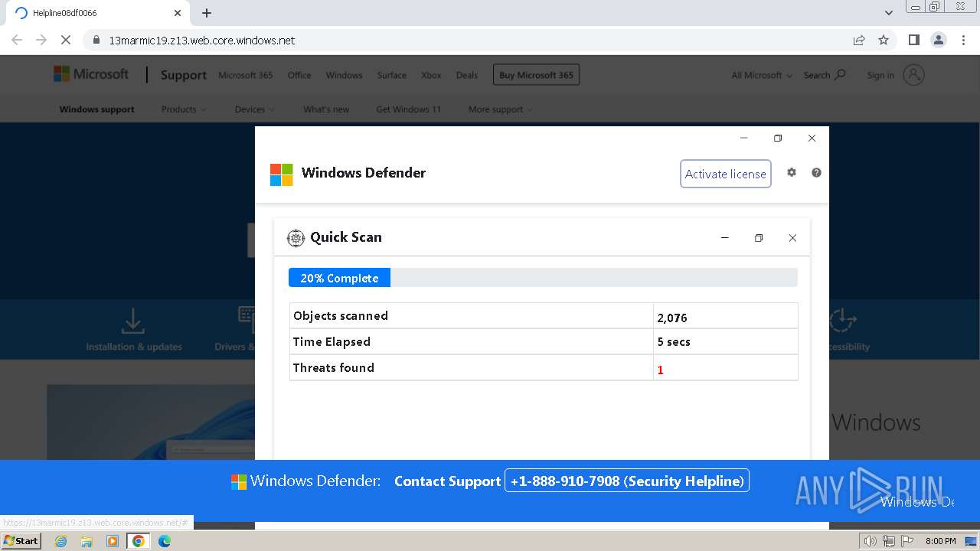The width and height of the screenshot is (980, 551).
Task: Click the Chrome icon in taskbar
Action: pos(139,541)
